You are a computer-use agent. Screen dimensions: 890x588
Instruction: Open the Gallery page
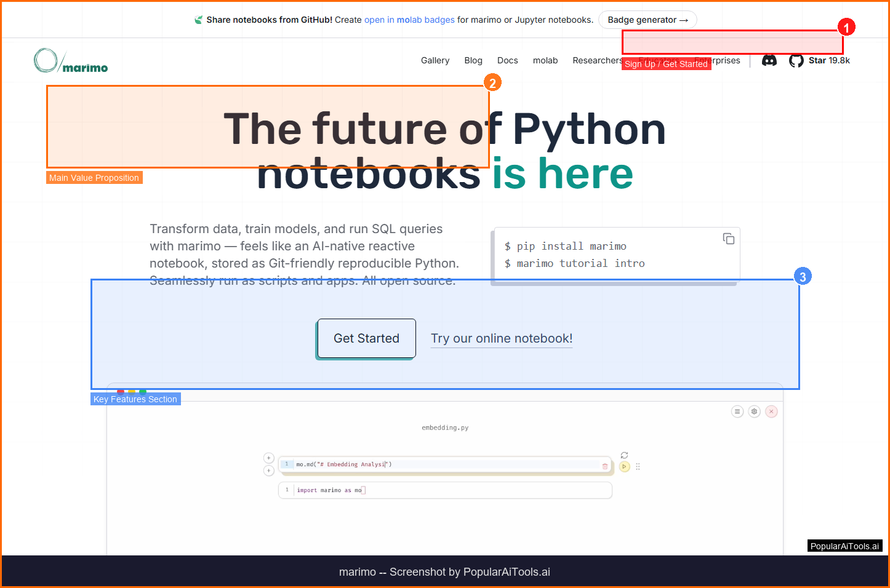[435, 60]
